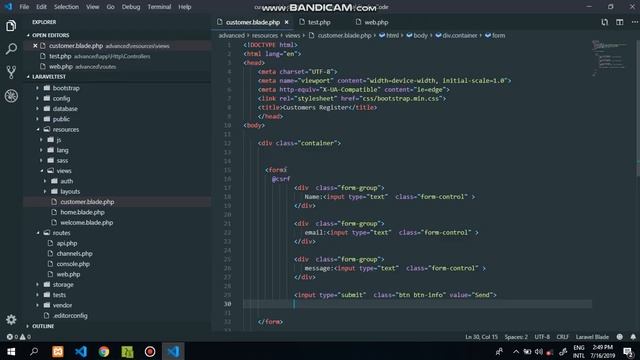The height and width of the screenshot is (360, 640).
Task: Open the editor More Actions menu
Action: click(x=635, y=22)
